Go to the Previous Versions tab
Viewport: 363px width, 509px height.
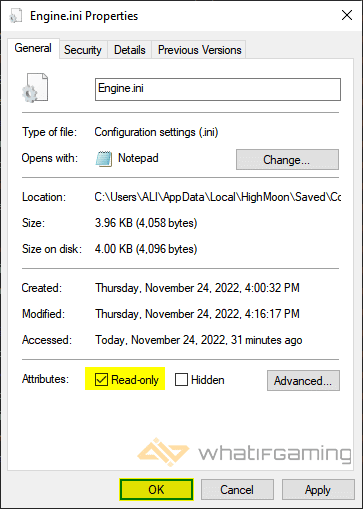click(x=199, y=50)
